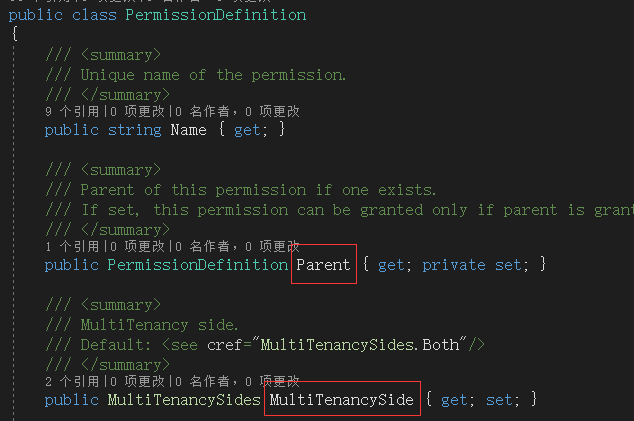Click the Name property identifier
This screenshot has width=634, height=421.
(188, 130)
